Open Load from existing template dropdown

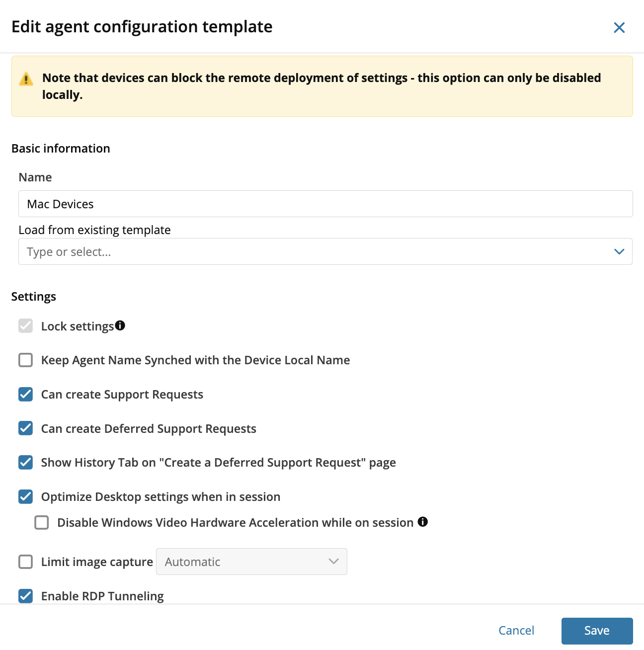pos(325,251)
